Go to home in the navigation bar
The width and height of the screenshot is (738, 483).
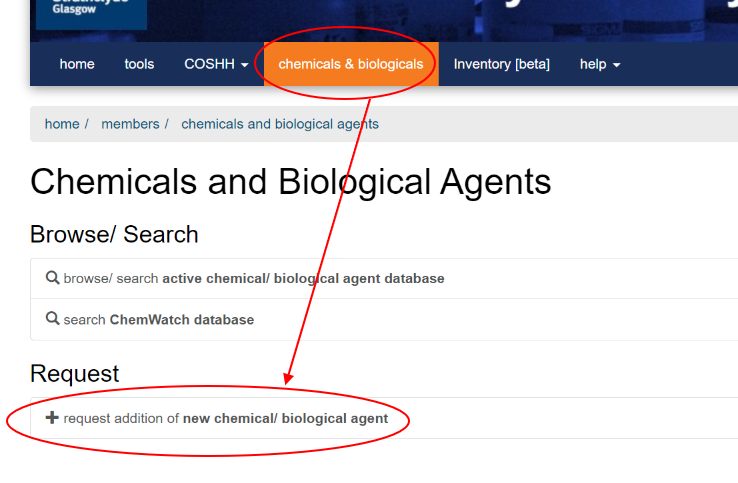[77, 64]
